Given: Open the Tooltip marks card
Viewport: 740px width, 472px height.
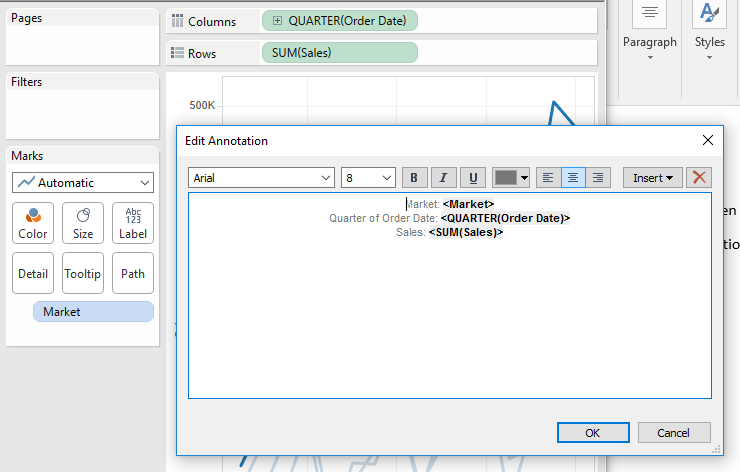Looking at the screenshot, I should tap(83, 273).
